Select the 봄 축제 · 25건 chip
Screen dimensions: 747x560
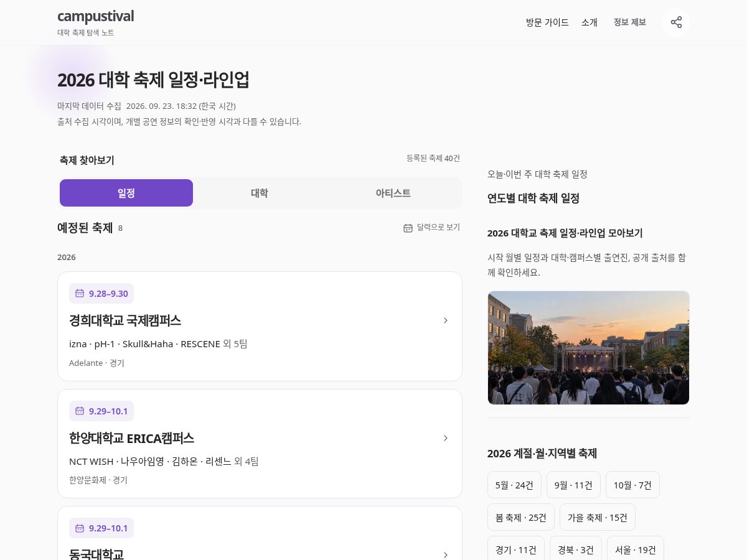[x=521, y=517]
